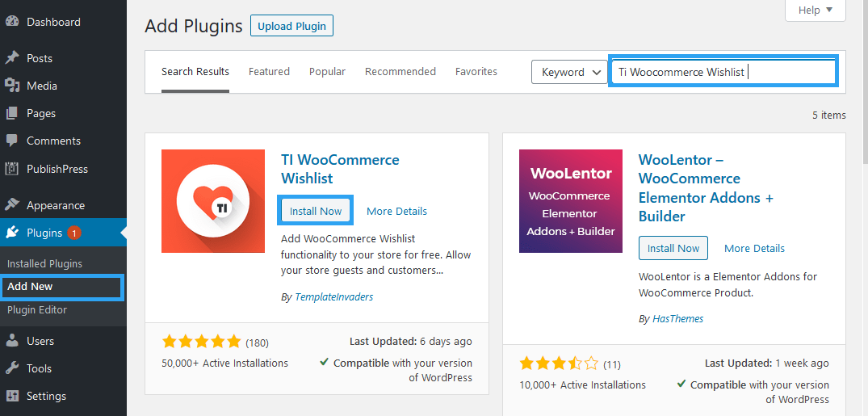Click the WooLentor plugin thumbnail

pos(571,201)
